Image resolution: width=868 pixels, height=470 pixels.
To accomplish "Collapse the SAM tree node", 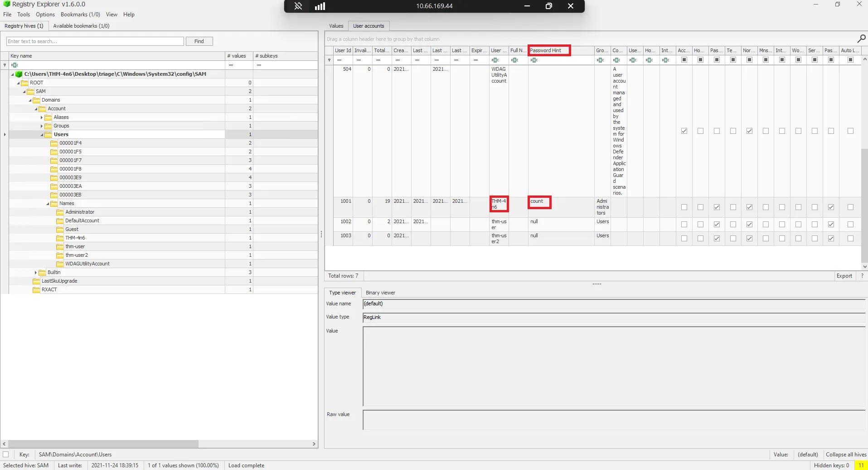I will pyautogui.click(x=24, y=92).
